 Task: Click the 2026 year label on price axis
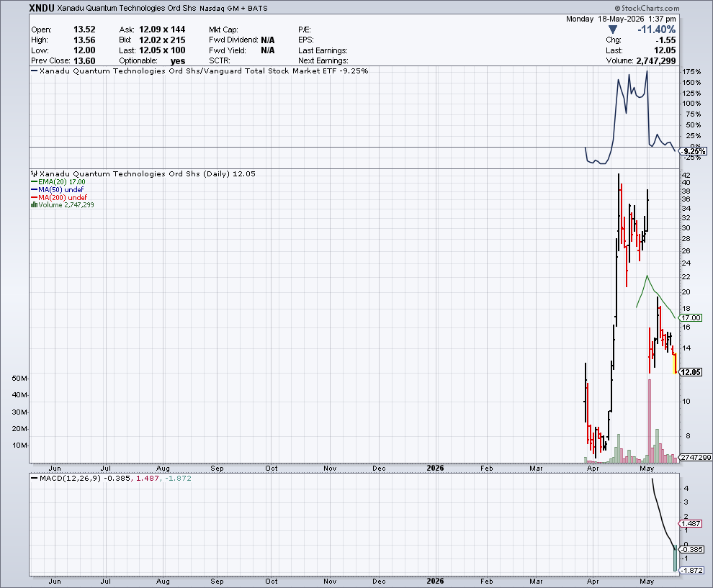point(435,468)
